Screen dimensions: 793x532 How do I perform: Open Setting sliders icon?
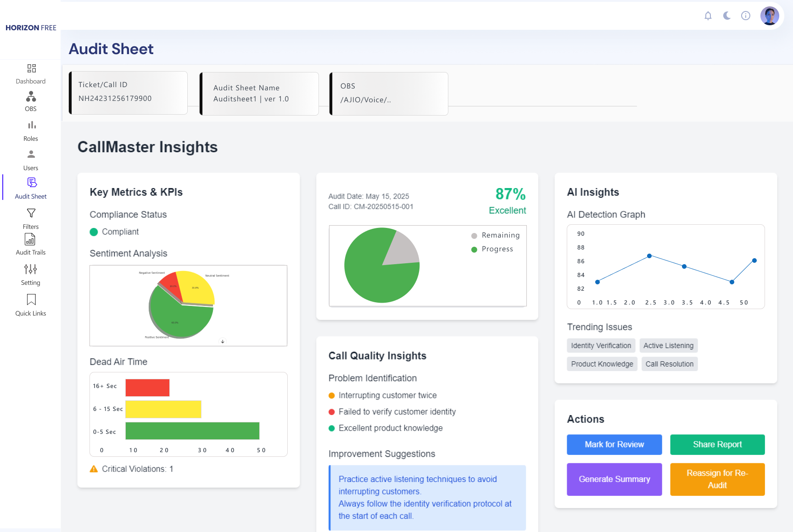coord(31,269)
